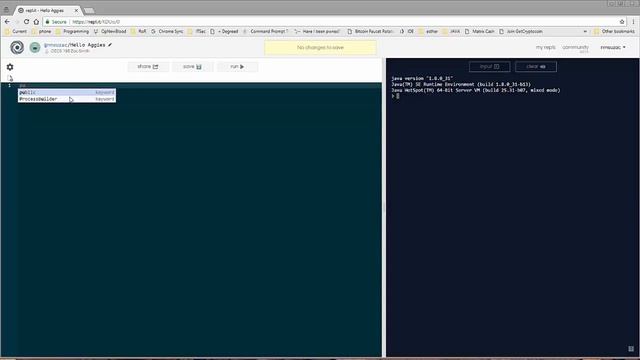Bookmark this page with star
This screenshot has height=360, width=640.
pyautogui.click(x=622, y=22)
